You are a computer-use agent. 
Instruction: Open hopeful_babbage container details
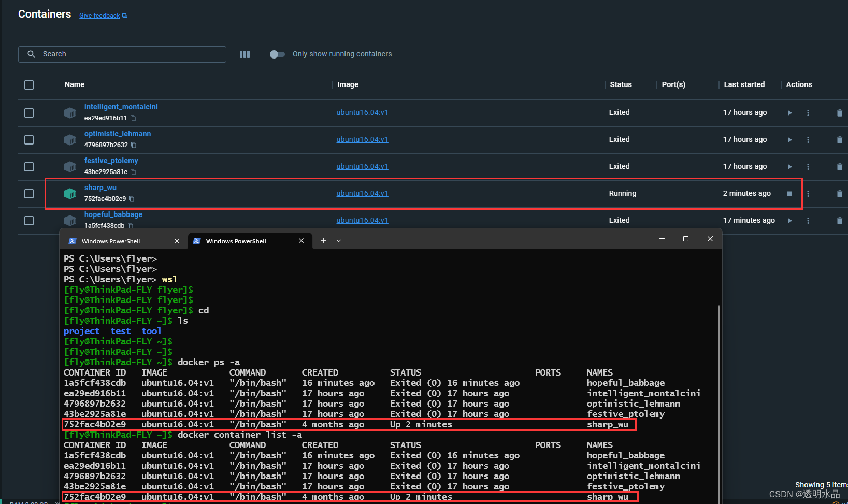(x=113, y=214)
